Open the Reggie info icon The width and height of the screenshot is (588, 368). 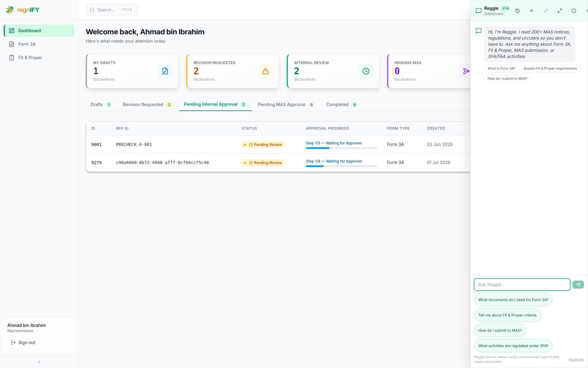[574, 11]
